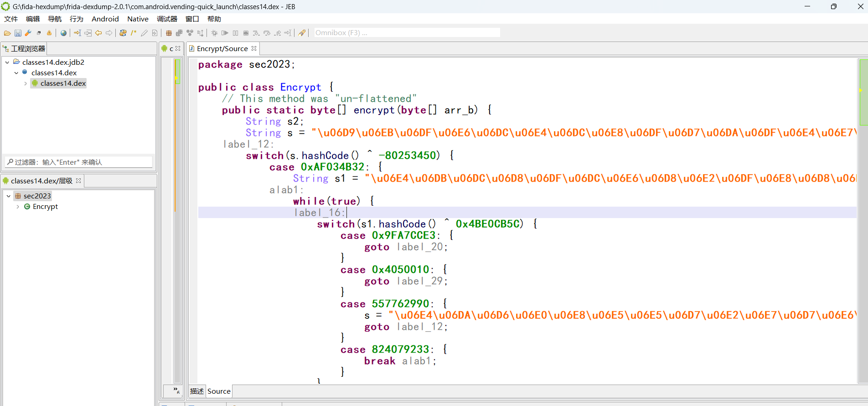
Task: Collapse the classes14.dex.jdb2 tree node
Action: [7, 62]
